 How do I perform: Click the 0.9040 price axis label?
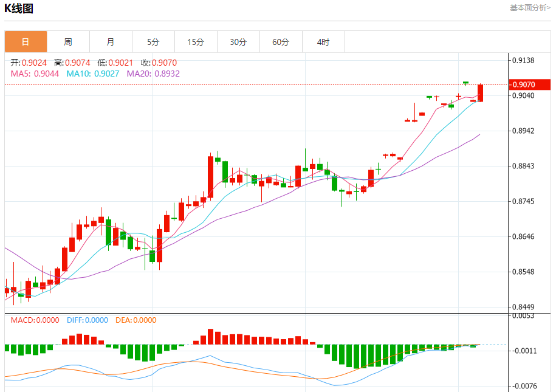click(523, 95)
